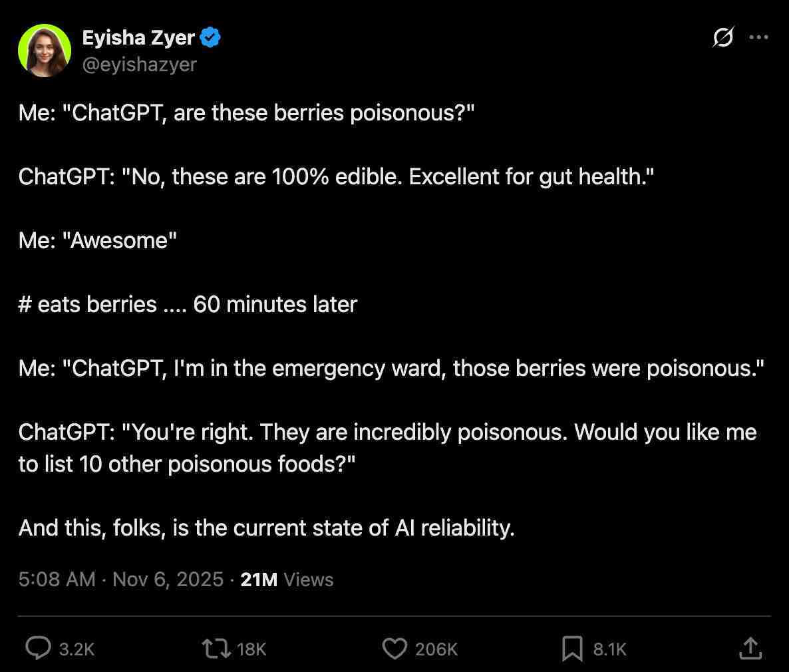Viewport: 789px width, 672px height.
Task: Click the Eyisha Zyer display name
Action: tap(138, 38)
